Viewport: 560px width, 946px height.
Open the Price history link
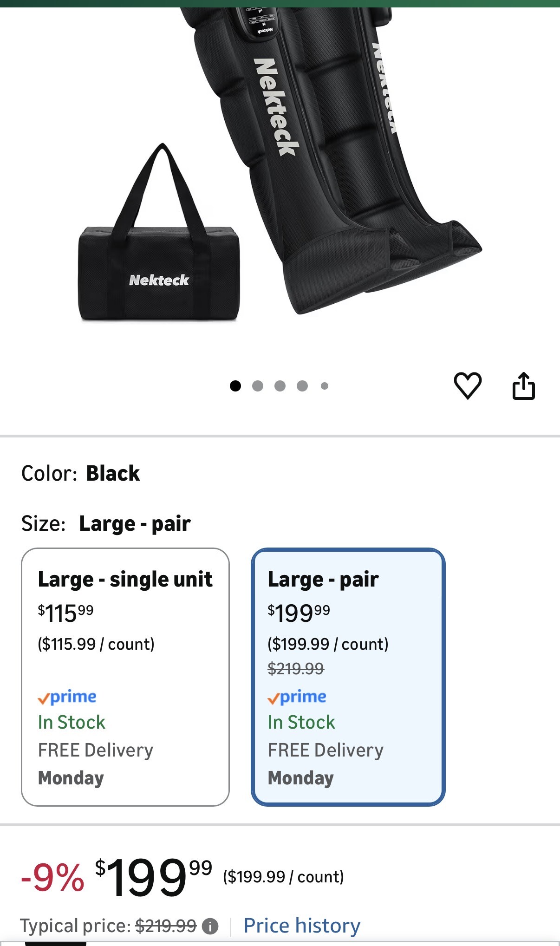click(302, 926)
